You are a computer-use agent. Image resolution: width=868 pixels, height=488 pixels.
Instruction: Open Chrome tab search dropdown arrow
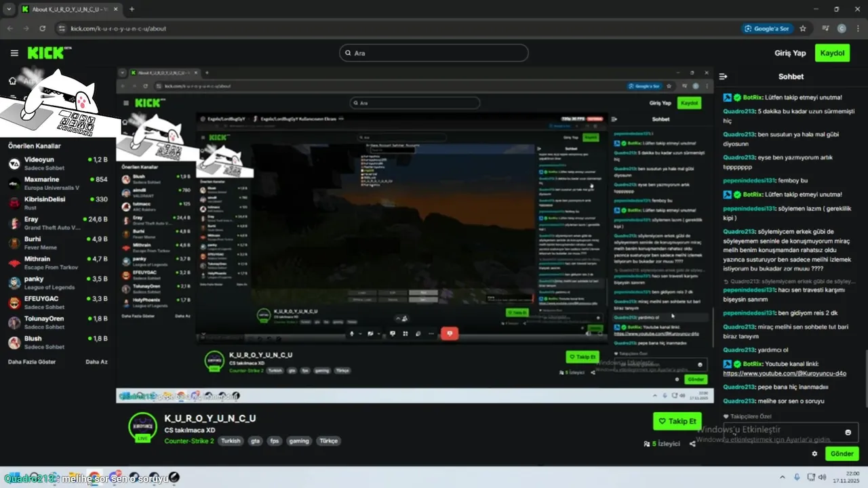[9, 9]
